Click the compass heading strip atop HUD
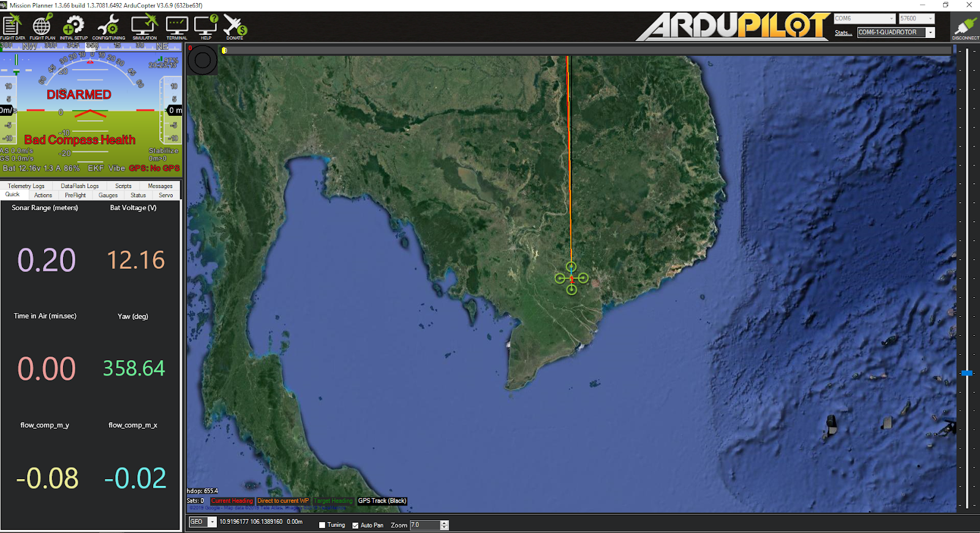 tap(91, 46)
